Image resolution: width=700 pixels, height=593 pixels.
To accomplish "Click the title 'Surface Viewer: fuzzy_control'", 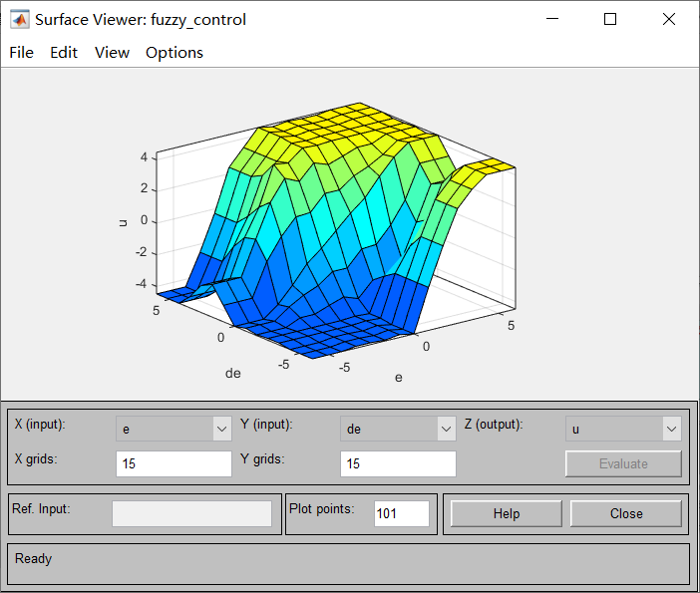I will pos(141,20).
